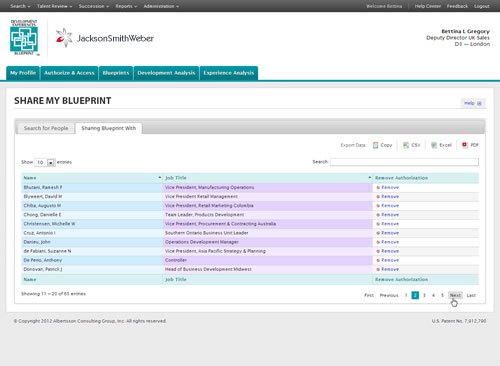Remove authorization for Blyweert, David M
This screenshot has width=500, height=366.
click(x=388, y=196)
